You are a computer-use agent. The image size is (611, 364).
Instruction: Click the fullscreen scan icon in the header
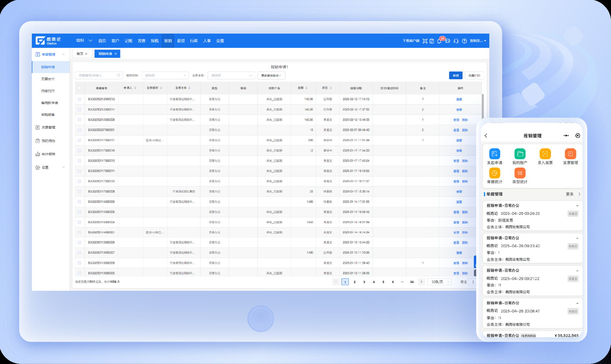pyautogui.click(x=425, y=41)
